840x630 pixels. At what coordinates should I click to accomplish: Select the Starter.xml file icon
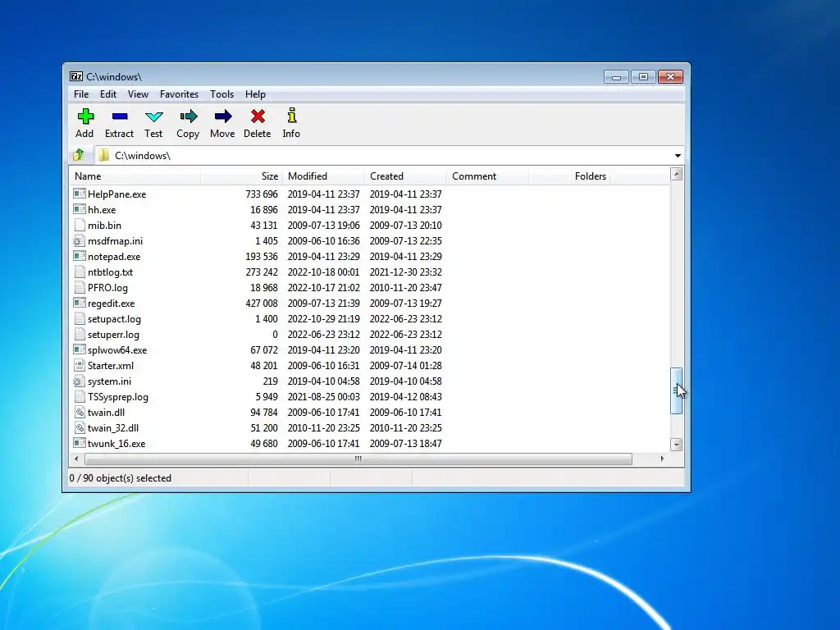click(x=80, y=365)
